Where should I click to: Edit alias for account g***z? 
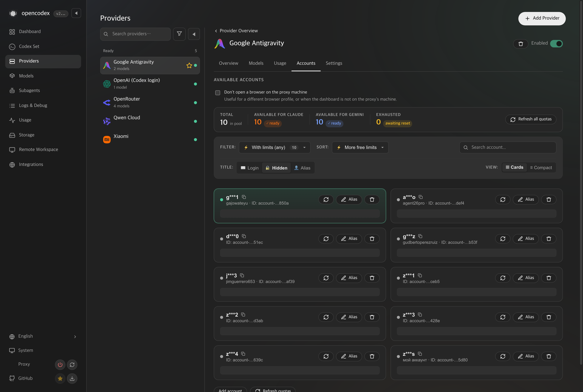(526, 239)
